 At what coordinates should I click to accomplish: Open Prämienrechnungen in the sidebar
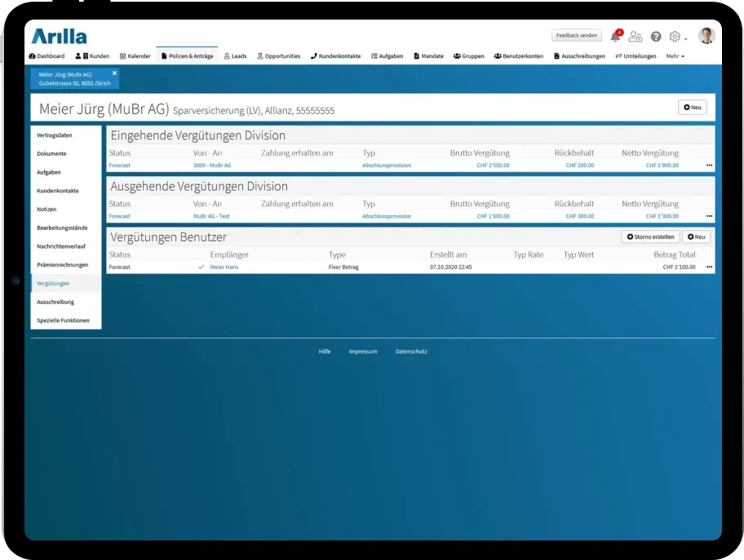pyautogui.click(x=63, y=265)
